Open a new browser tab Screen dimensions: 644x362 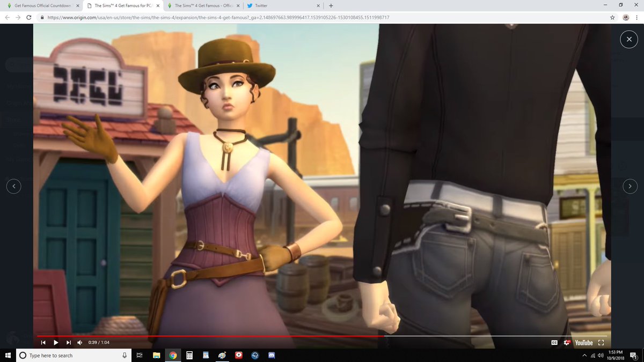[331, 5]
